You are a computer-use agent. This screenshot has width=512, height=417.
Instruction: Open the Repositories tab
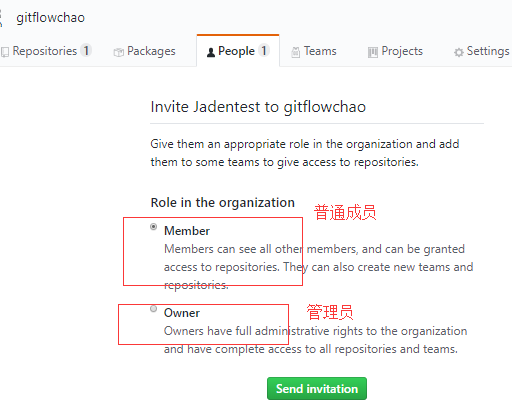point(46,51)
